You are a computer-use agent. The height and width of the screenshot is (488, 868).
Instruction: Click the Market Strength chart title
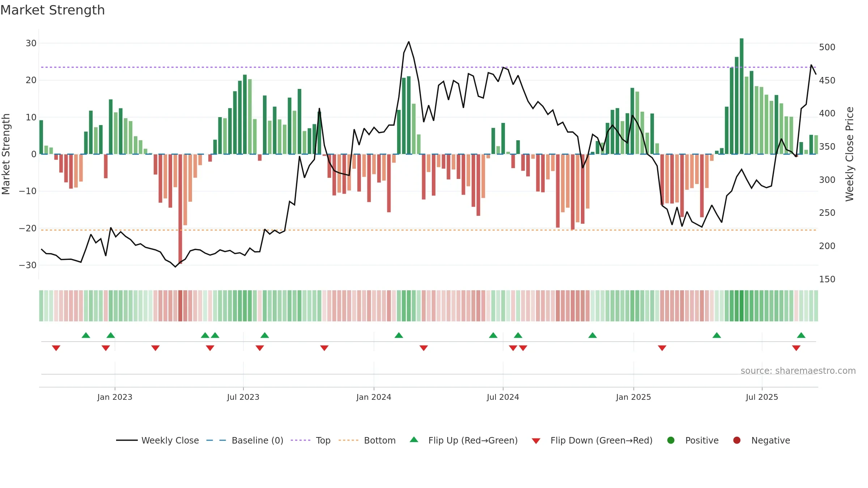[52, 10]
